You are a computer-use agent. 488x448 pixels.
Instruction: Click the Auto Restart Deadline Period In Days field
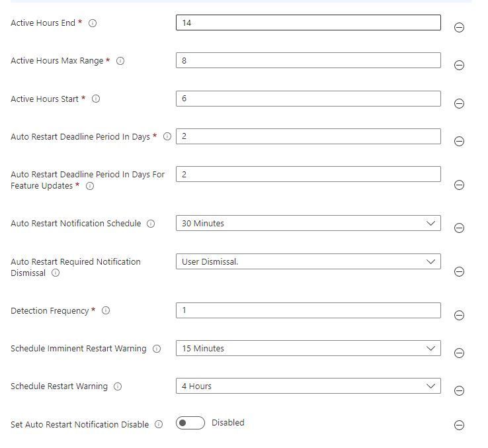[x=308, y=137]
